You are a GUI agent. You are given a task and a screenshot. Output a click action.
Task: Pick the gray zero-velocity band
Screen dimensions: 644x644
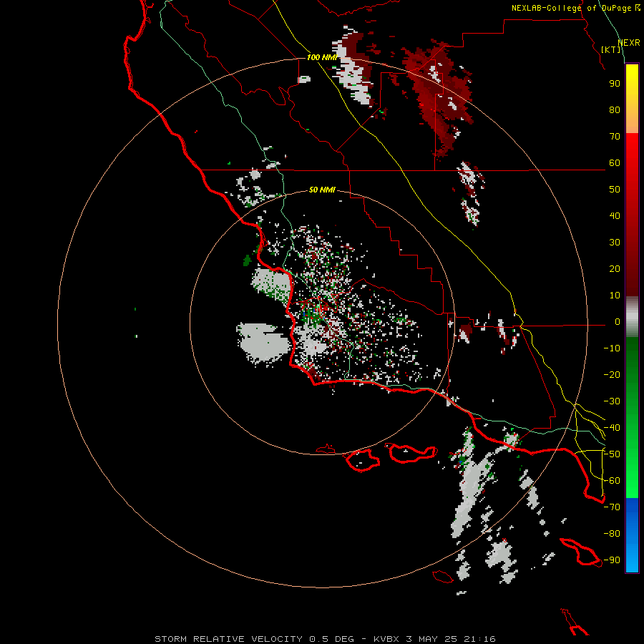[x=632, y=317]
